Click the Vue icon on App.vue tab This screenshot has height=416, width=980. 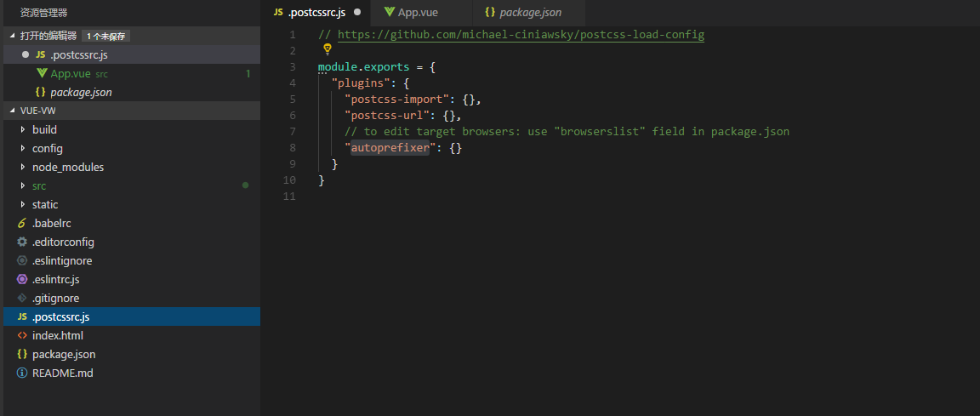click(390, 12)
